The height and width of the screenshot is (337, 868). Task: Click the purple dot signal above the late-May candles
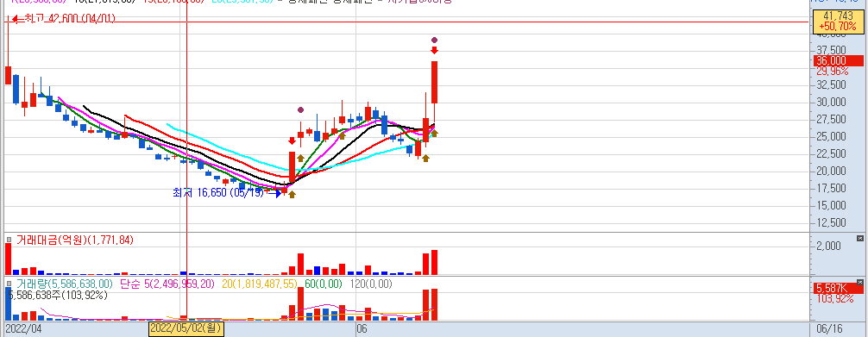300,110
